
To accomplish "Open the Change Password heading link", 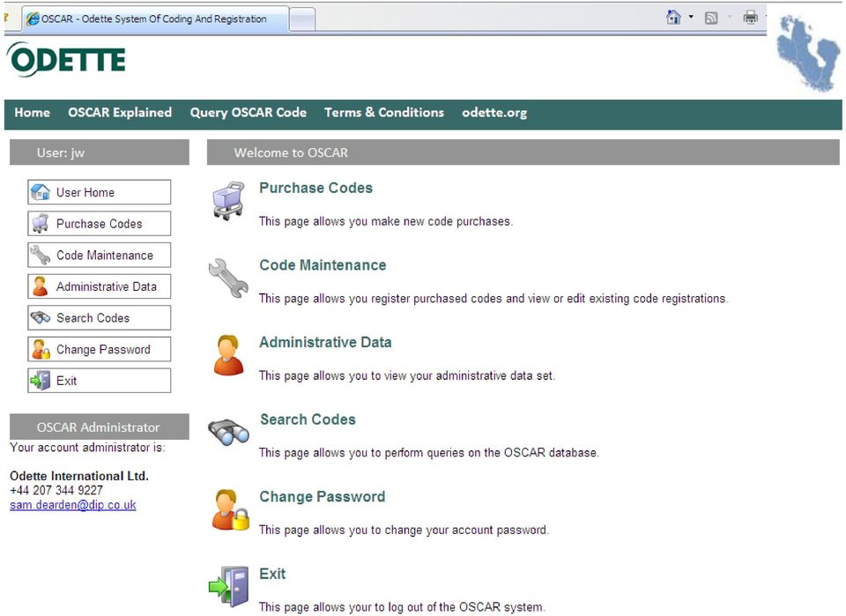I will pyautogui.click(x=323, y=496).
